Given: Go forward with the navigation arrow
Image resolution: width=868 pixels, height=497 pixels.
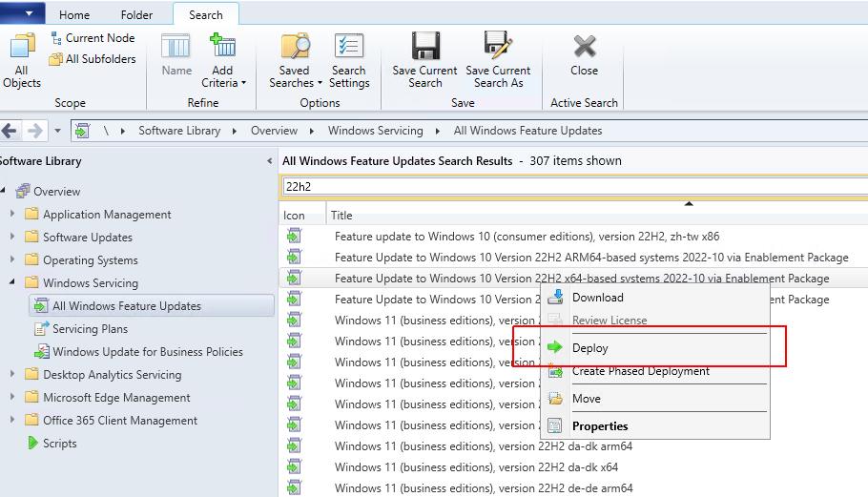Looking at the screenshot, I should point(35,131).
